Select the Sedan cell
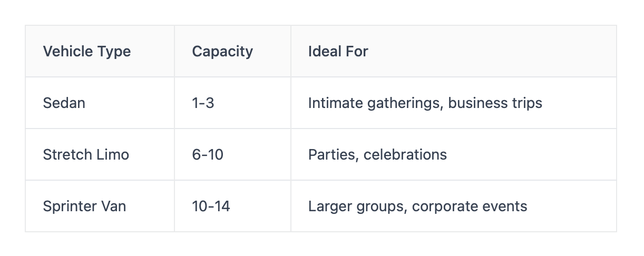Screen dimensions: 644x256 click(x=64, y=103)
